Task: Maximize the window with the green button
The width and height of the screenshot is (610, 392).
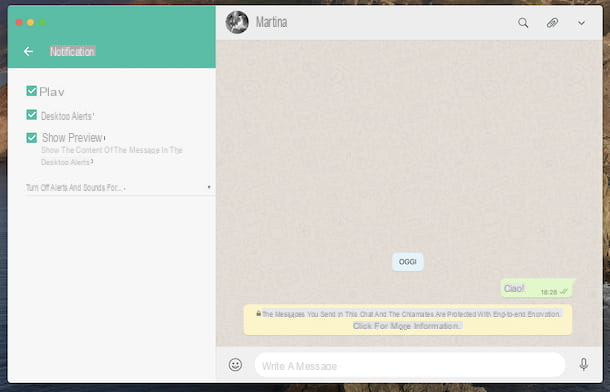Action: tap(42, 23)
